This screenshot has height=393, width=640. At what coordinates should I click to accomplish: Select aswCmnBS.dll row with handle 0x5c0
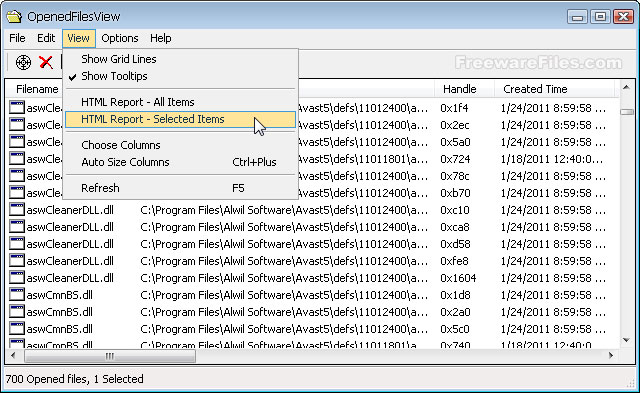tap(313, 329)
